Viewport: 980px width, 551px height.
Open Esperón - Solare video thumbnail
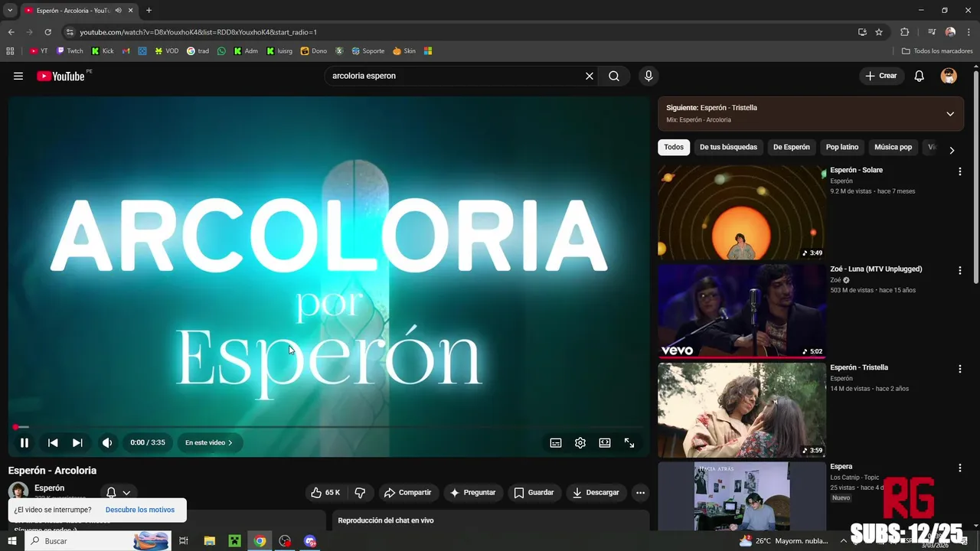click(742, 213)
